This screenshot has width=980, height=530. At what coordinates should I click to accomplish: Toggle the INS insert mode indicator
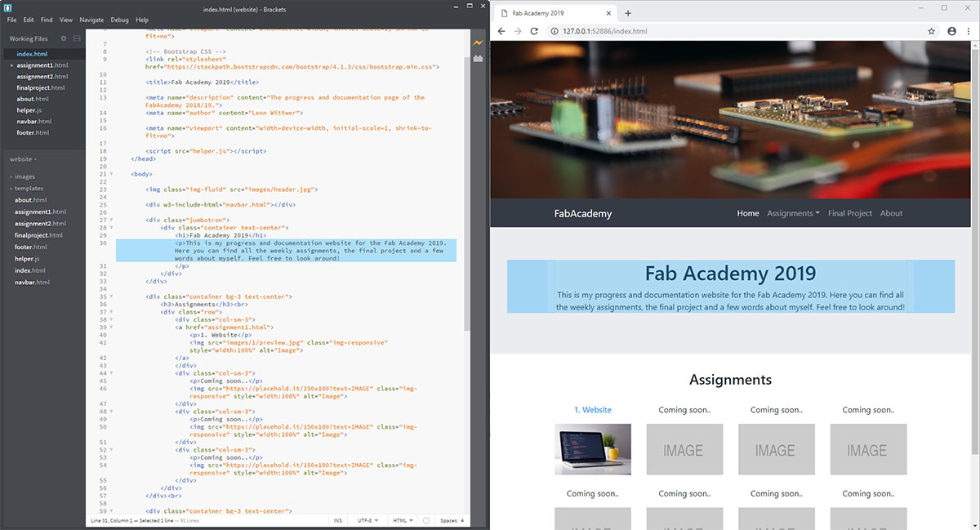click(338, 520)
